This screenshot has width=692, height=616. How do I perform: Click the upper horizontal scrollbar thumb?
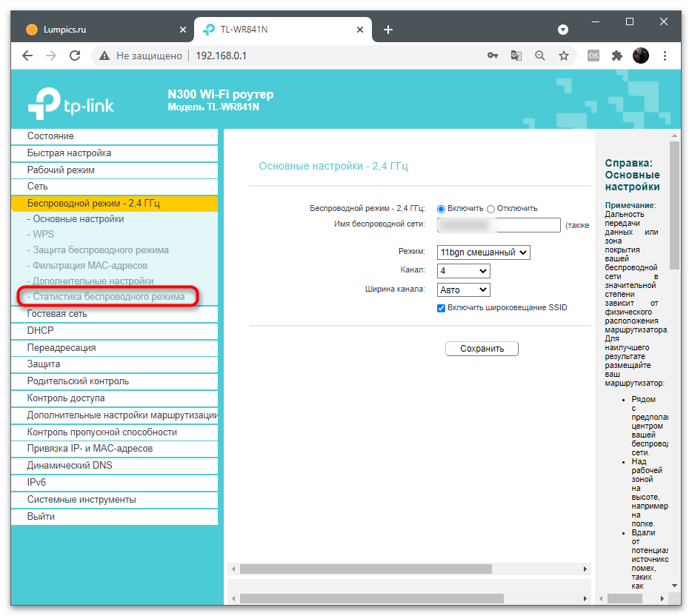tap(366, 569)
